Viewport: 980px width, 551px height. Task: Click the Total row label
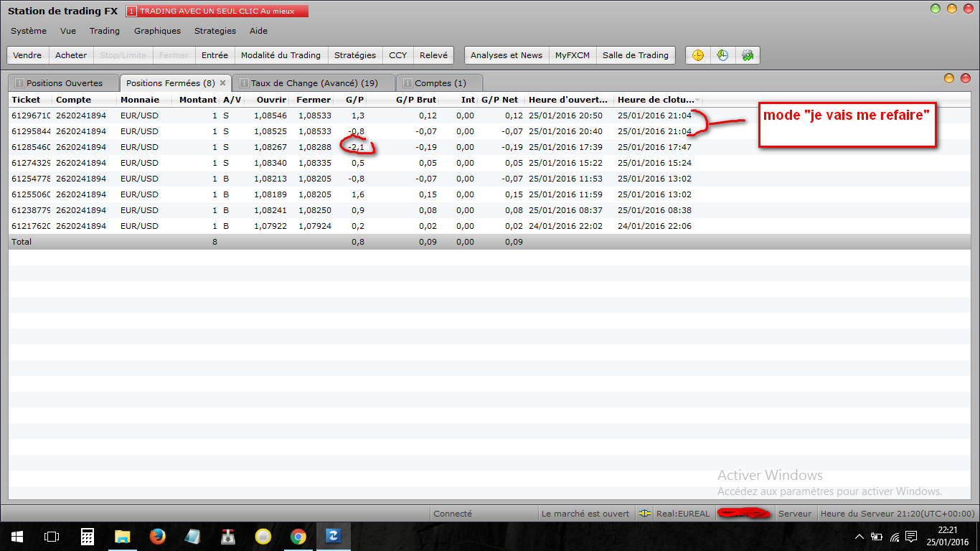(x=22, y=242)
